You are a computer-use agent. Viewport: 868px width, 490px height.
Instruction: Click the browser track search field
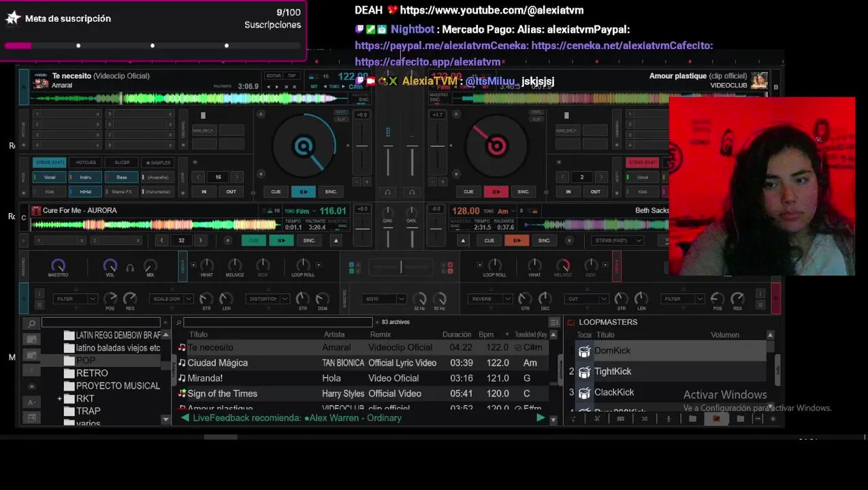pyautogui.click(x=278, y=322)
